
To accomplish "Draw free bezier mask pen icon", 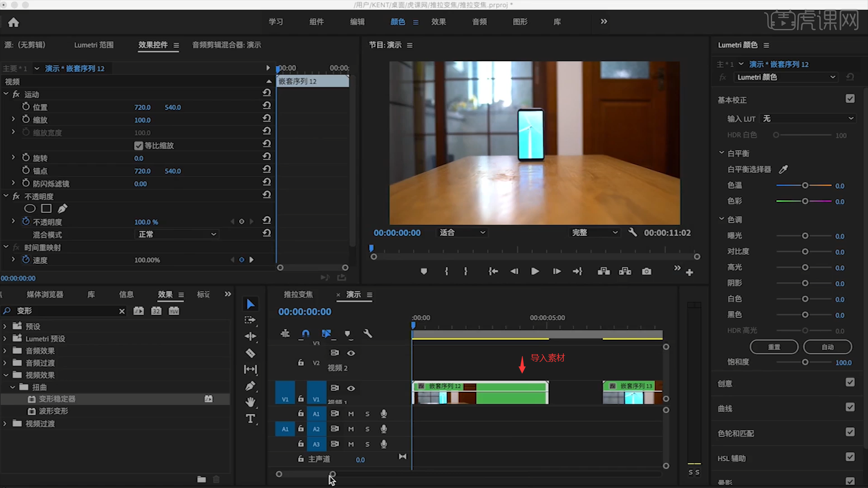I will (x=62, y=208).
